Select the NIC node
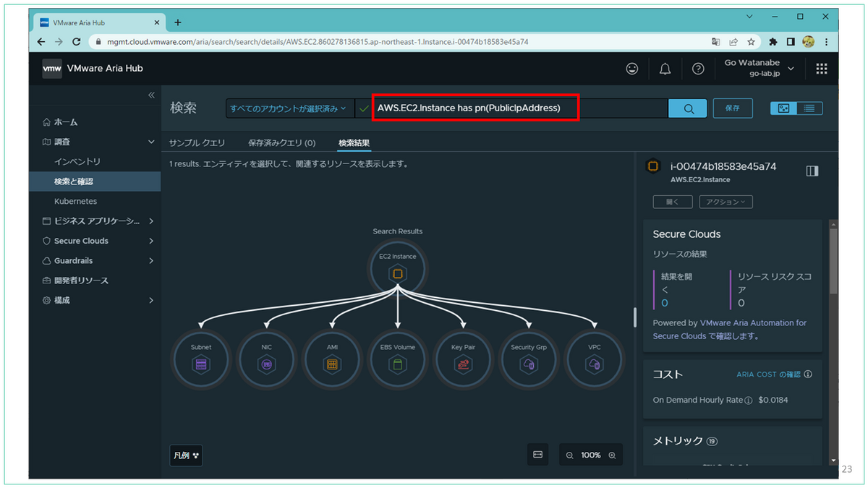The width and height of the screenshot is (868, 488). point(266,359)
